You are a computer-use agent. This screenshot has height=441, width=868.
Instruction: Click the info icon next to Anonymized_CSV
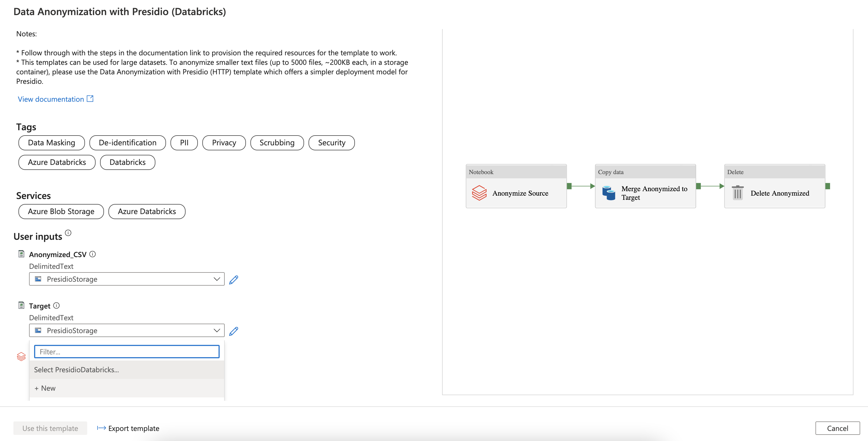92,254
